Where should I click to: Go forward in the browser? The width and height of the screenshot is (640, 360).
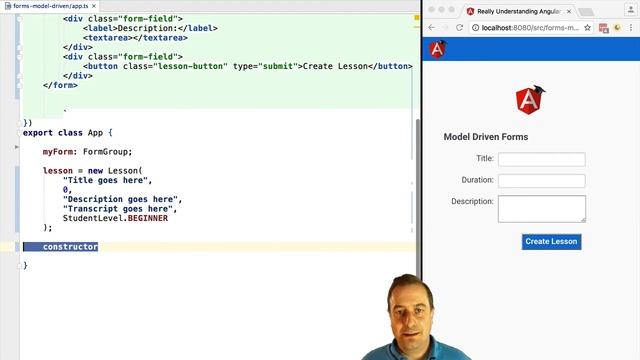[445, 27]
